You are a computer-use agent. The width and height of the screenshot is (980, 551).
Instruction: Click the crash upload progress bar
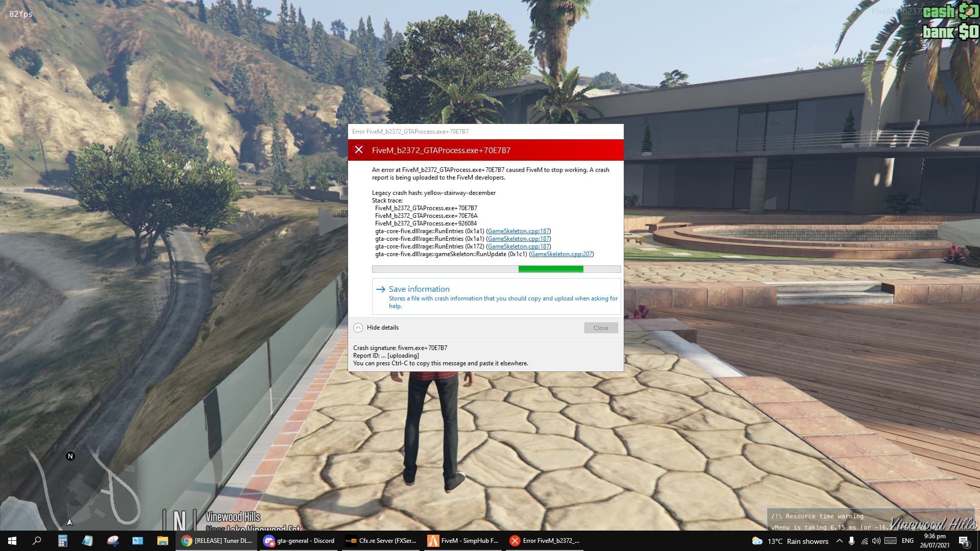point(497,269)
